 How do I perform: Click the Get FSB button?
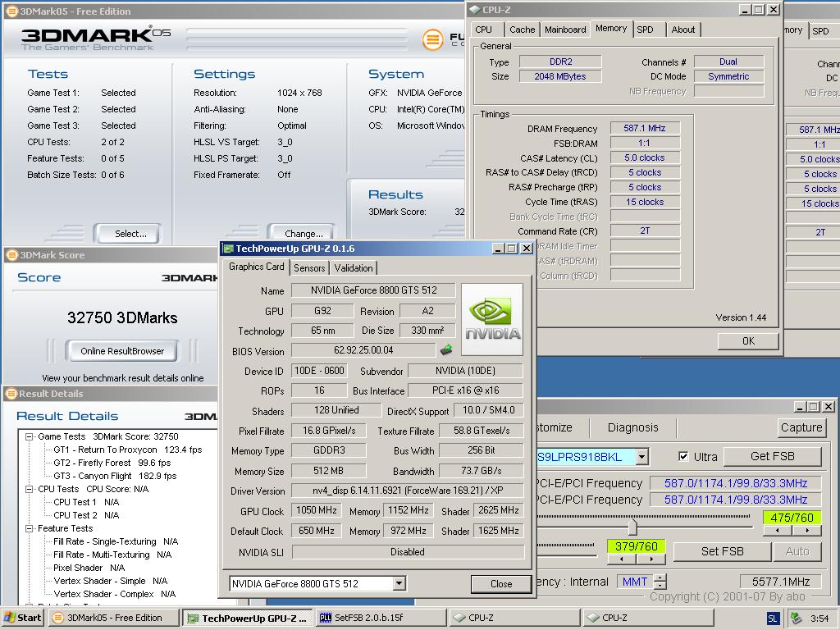click(772, 456)
